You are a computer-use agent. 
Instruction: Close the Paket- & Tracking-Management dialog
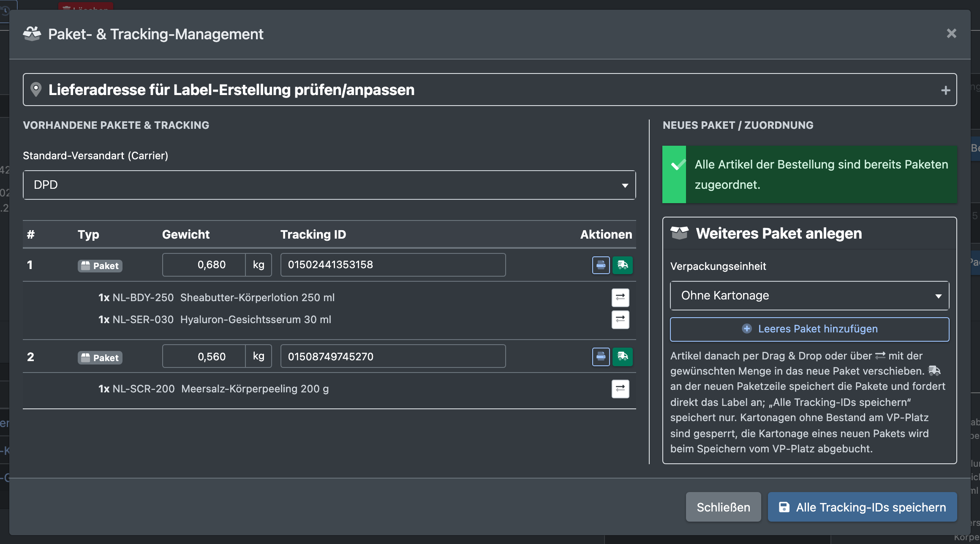click(x=951, y=33)
